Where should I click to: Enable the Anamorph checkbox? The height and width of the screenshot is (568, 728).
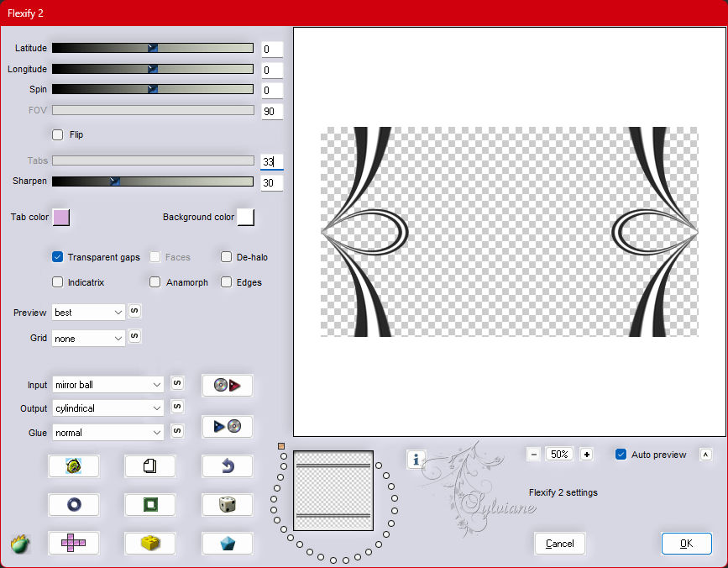tap(155, 282)
